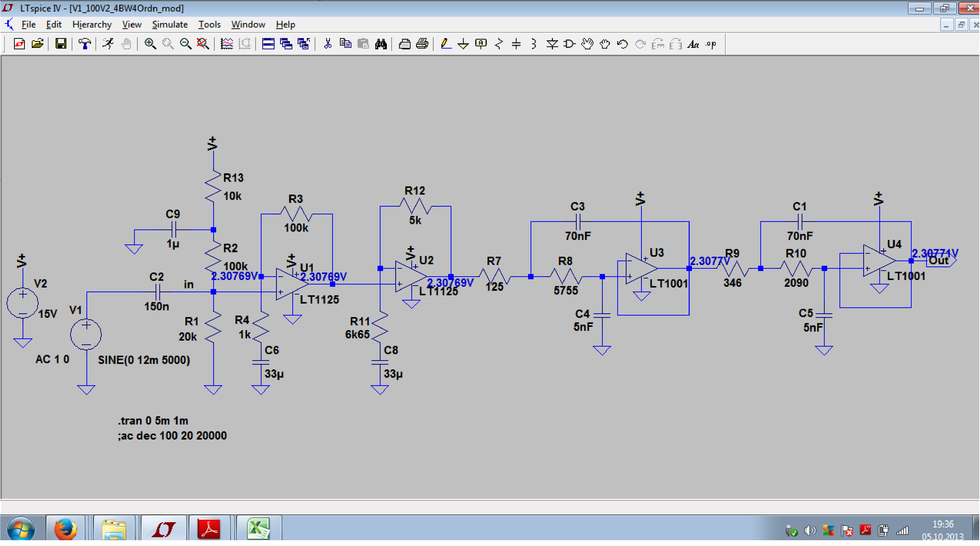Viewport: 980px width, 546px height.
Task: Open Find with the binoculars icon
Action: pyautogui.click(x=381, y=44)
